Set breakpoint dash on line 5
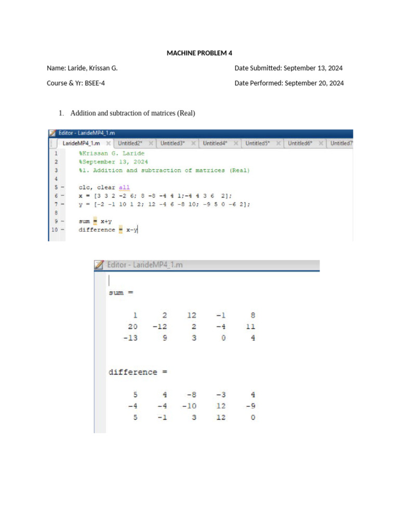399x532 pixels. [x=62, y=187]
